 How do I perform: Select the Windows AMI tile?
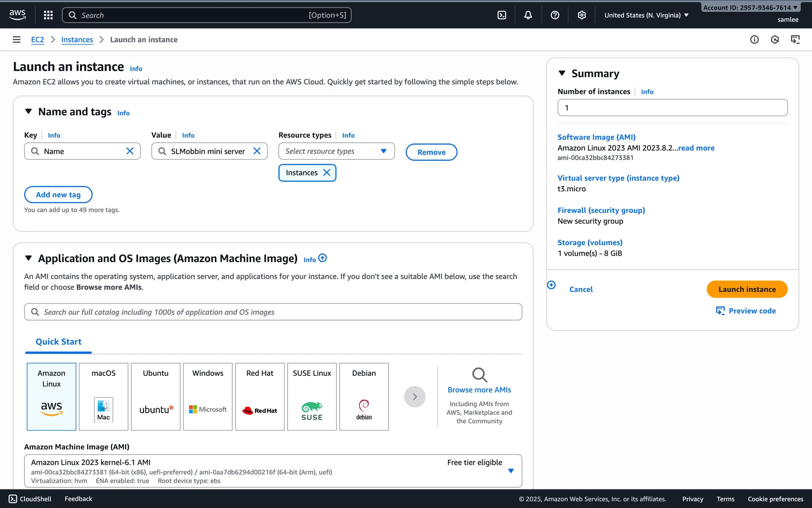208,396
